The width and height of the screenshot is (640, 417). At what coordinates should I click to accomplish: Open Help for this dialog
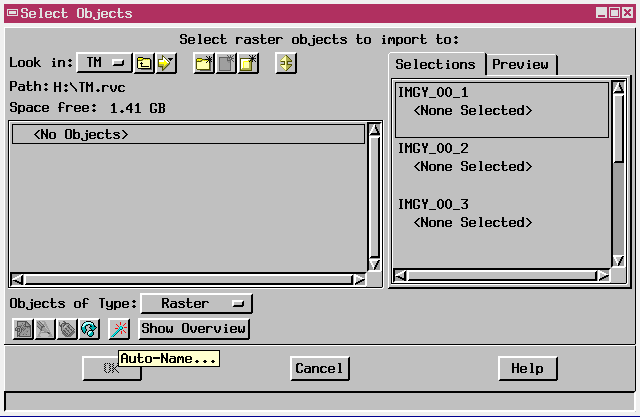(x=527, y=368)
